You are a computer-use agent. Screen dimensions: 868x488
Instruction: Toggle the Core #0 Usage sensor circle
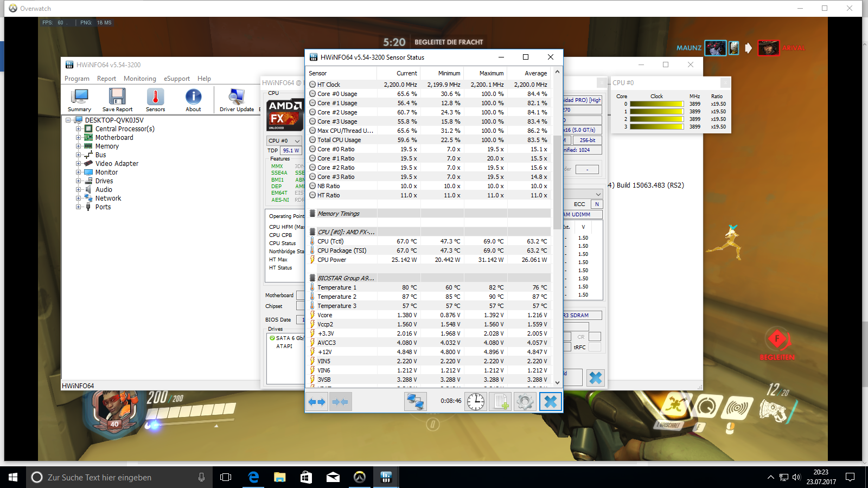point(312,94)
